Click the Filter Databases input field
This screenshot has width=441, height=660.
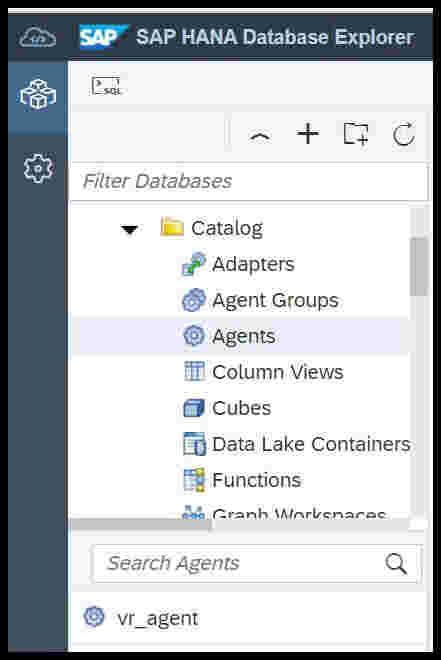pos(250,181)
